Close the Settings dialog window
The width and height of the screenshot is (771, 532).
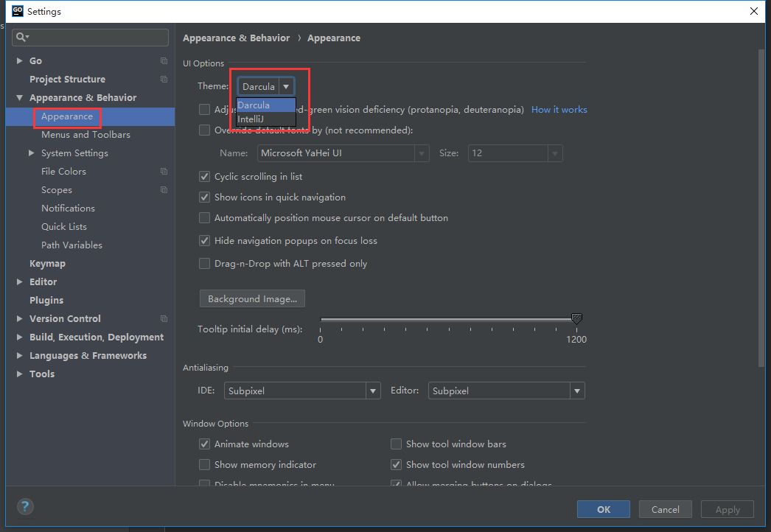point(754,11)
